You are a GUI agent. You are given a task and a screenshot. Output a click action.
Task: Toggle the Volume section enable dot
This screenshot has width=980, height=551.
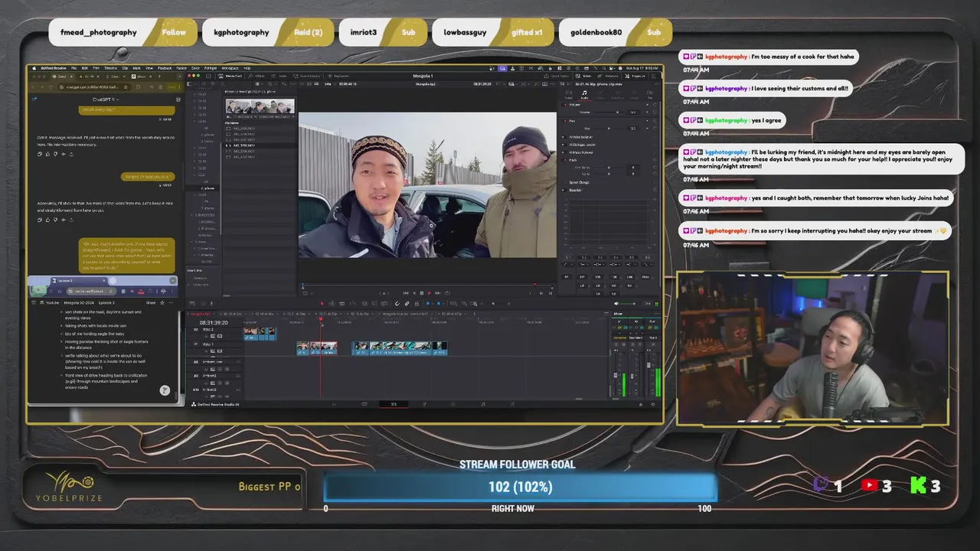click(565, 105)
